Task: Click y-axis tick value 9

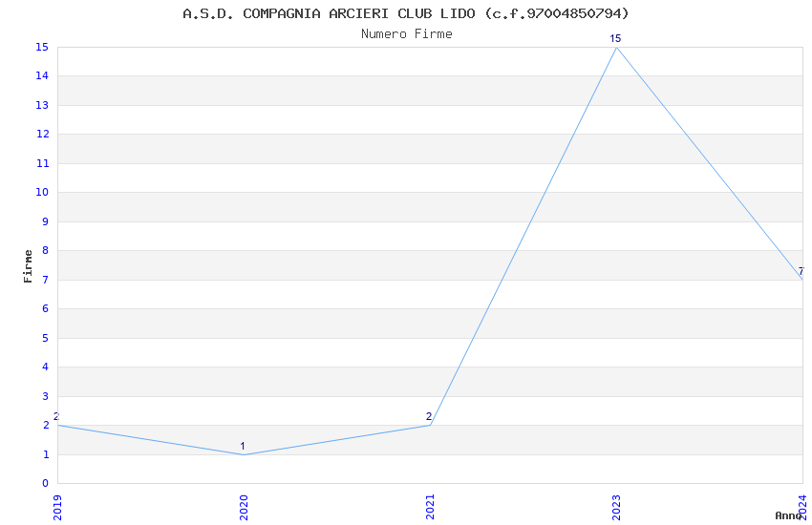Action: [46, 221]
